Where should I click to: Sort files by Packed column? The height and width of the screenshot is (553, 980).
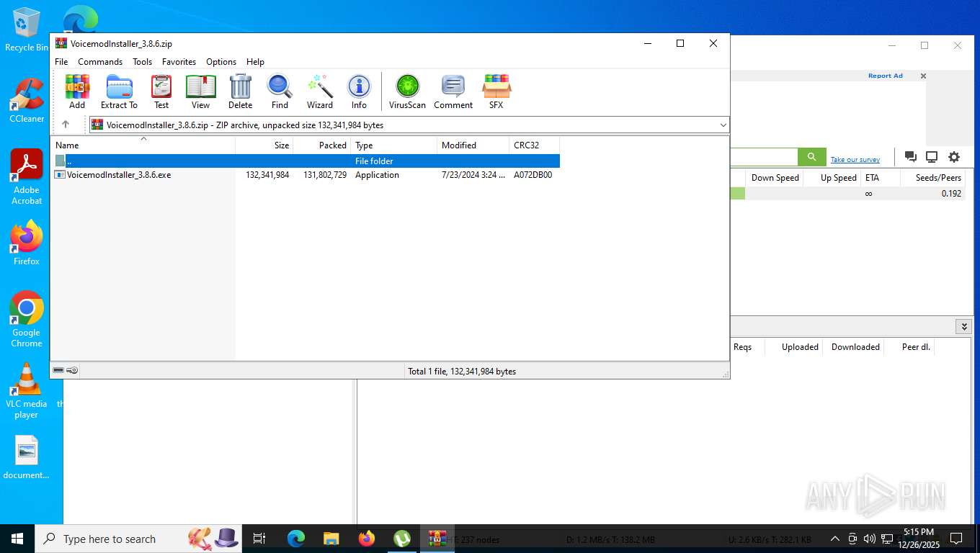point(322,145)
